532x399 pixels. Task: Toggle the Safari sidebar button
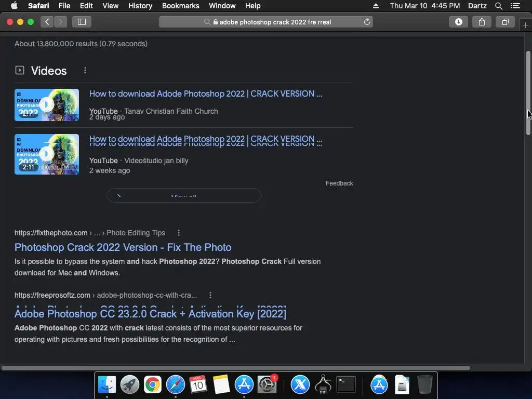82,22
